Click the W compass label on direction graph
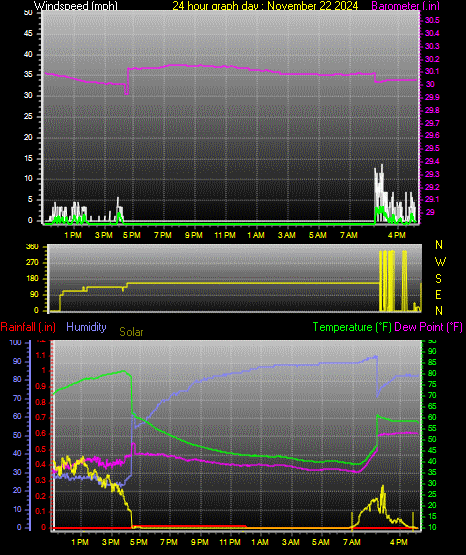The height and width of the screenshot is (555, 466). (440, 262)
